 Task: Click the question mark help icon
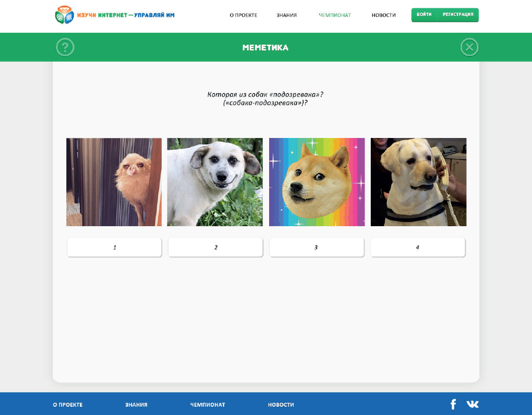[65, 47]
